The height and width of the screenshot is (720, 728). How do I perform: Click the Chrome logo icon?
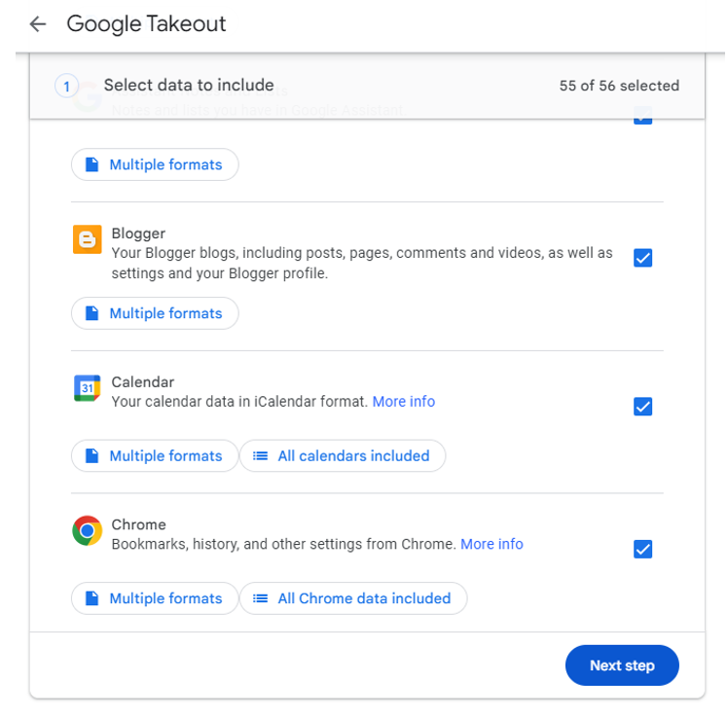[x=88, y=530]
